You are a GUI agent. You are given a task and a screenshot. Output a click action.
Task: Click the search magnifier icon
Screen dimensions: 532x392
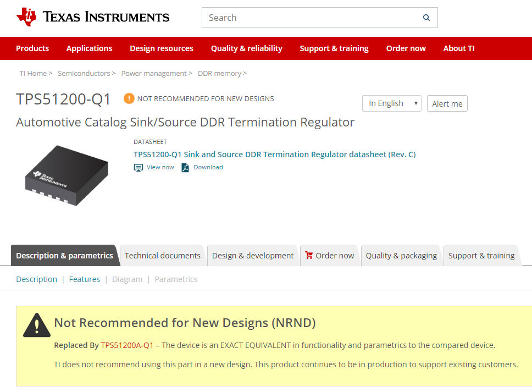pyautogui.click(x=426, y=18)
